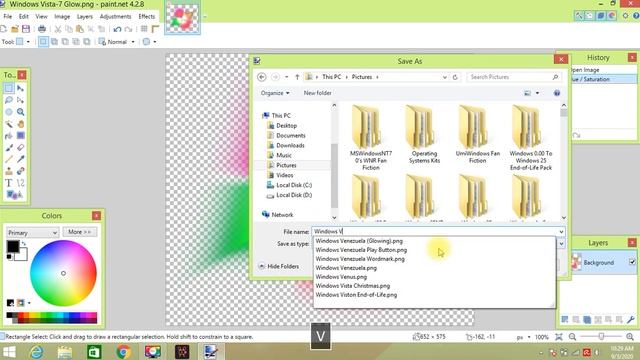Click the New folder button
640x360 pixels.
tap(318, 93)
